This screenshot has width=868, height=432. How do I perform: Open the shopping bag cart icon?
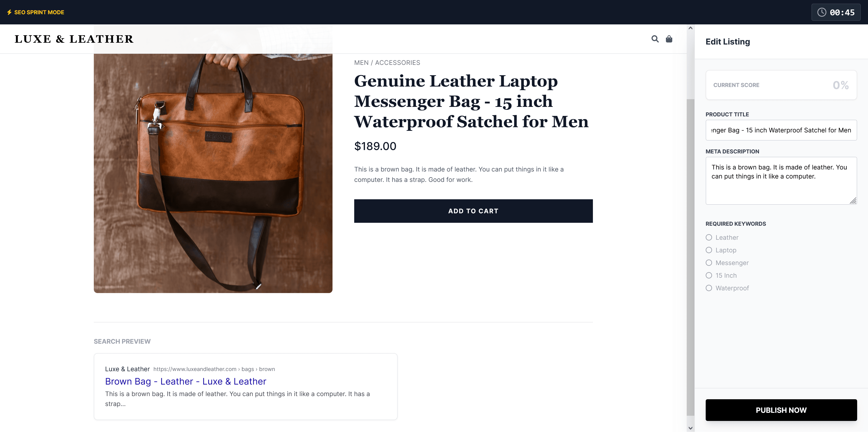pos(669,39)
